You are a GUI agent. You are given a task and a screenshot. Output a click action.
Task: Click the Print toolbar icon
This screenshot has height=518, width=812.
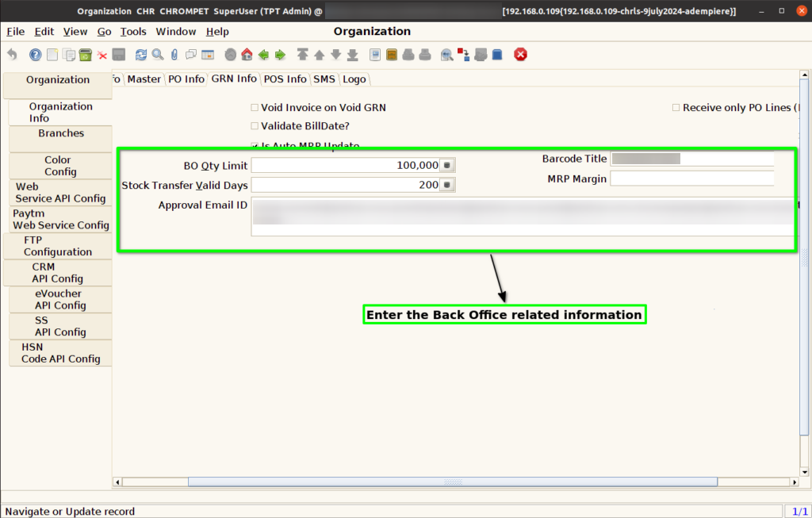[425, 55]
